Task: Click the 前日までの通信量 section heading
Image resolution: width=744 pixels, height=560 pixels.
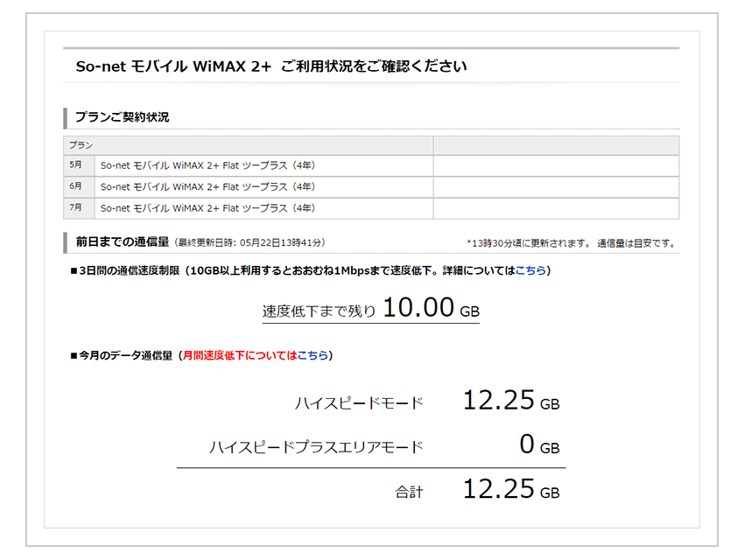Action: click(x=123, y=242)
